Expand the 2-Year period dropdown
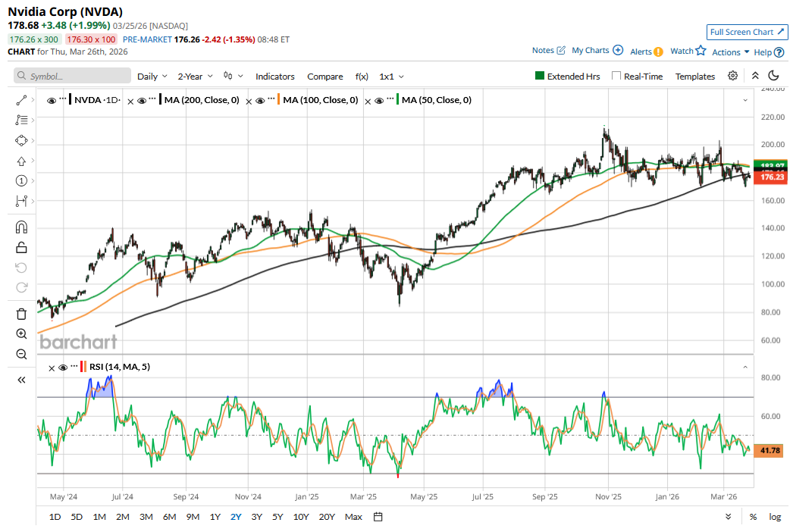Screen dimensions: 796x532 tap(195, 77)
